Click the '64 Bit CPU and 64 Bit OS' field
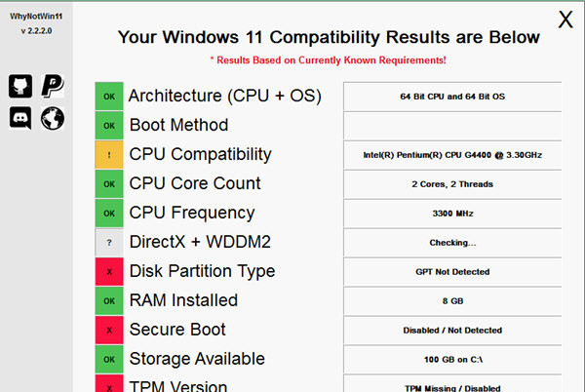This screenshot has width=585, height=392. 452,97
